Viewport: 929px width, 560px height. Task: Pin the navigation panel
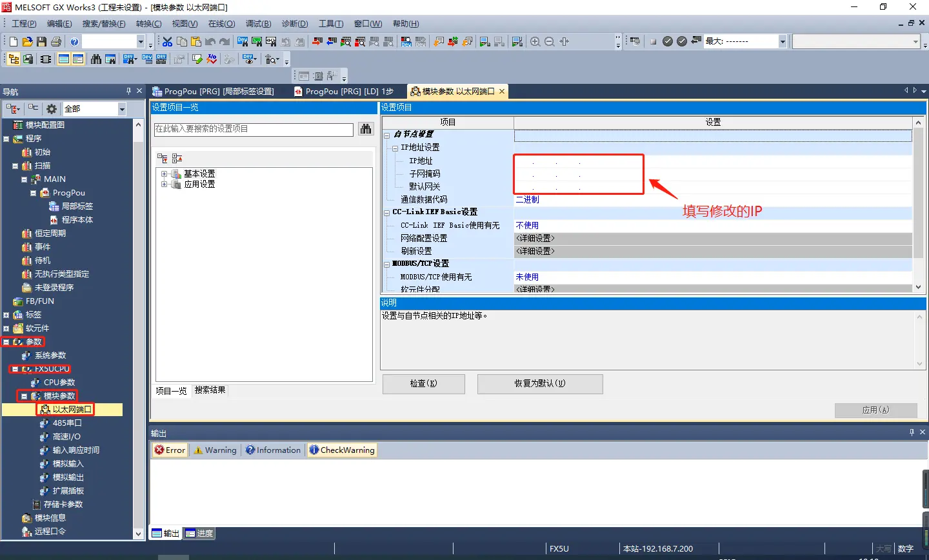[x=129, y=91]
